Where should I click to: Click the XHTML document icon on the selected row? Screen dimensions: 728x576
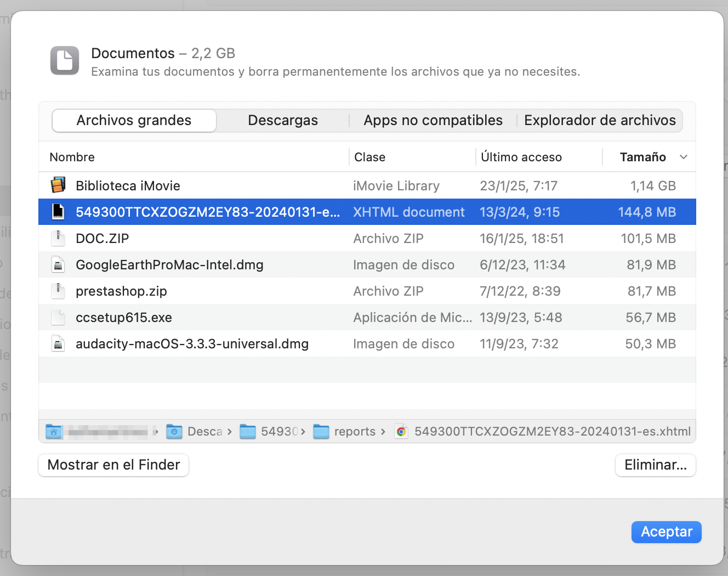coord(58,212)
